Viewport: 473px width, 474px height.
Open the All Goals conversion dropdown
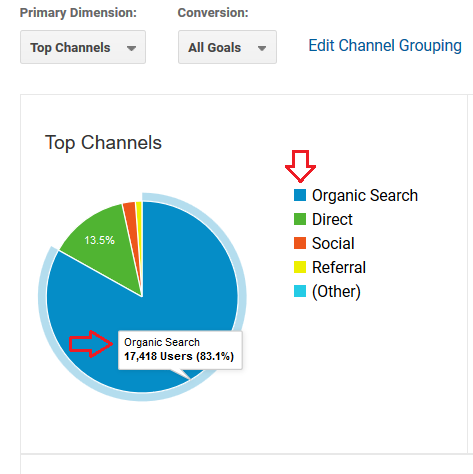[x=227, y=47]
